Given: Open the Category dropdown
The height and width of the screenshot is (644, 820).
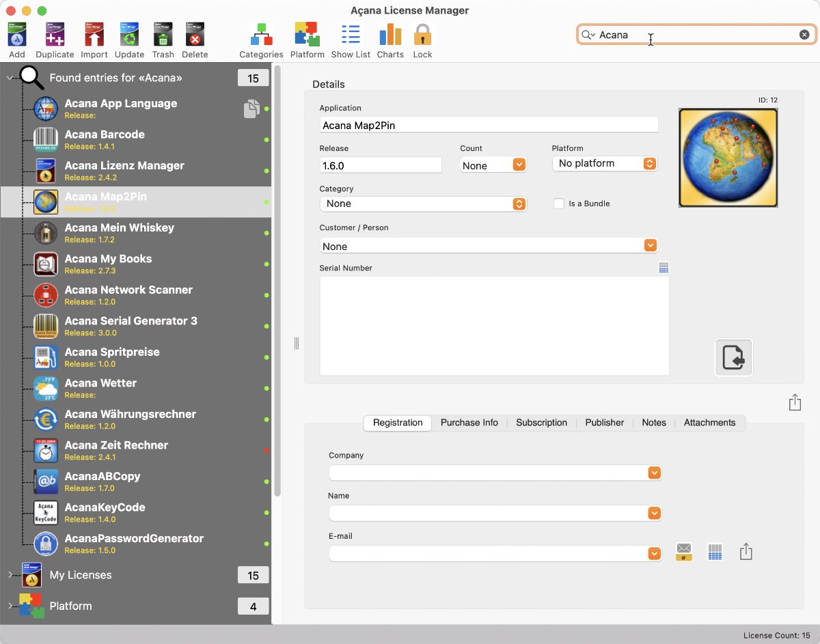Looking at the screenshot, I should click(423, 204).
